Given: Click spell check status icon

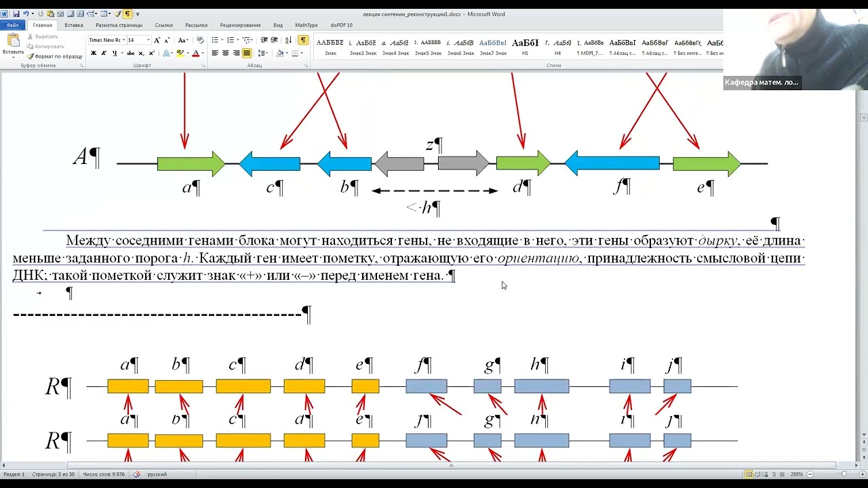Looking at the screenshot, I should [136, 474].
